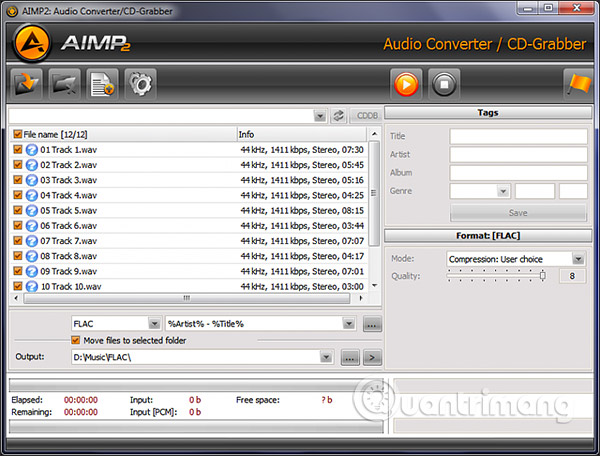
Task: Click the refresh arrows icon beside CDDB
Action: (x=338, y=116)
